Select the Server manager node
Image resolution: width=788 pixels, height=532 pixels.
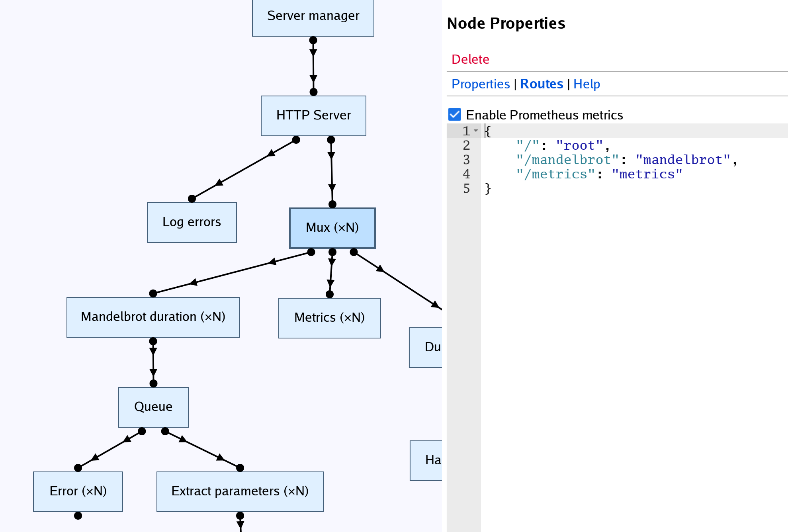(x=313, y=17)
